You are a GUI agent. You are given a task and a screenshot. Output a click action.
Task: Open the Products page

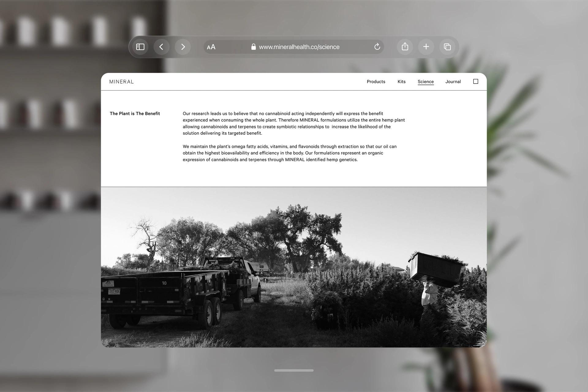coord(376,82)
